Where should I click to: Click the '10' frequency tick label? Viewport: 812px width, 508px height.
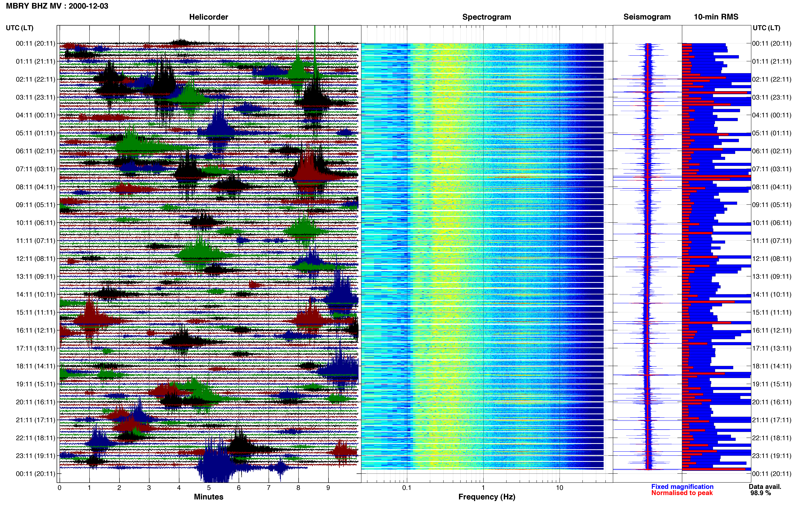559,488
